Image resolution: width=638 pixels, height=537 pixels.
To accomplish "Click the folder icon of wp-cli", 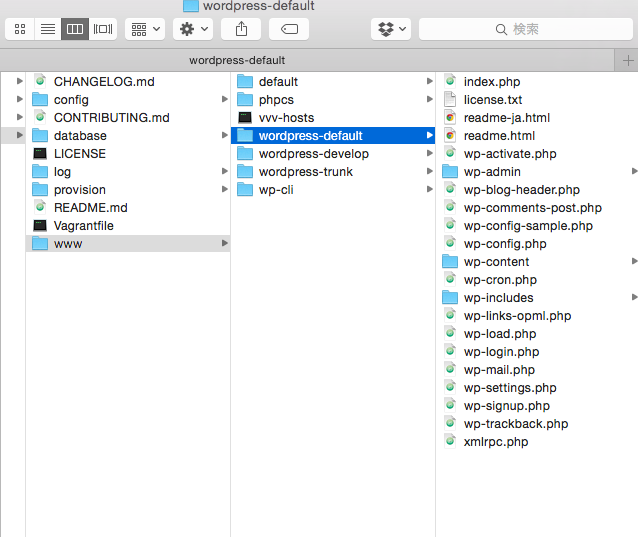I will pos(245,189).
